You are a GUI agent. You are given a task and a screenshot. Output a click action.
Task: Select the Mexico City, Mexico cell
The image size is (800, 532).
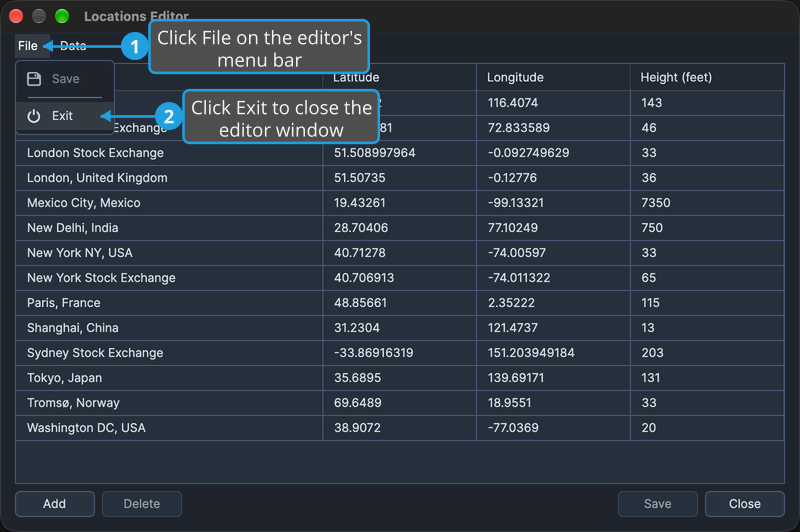click(x=169, y=203)
